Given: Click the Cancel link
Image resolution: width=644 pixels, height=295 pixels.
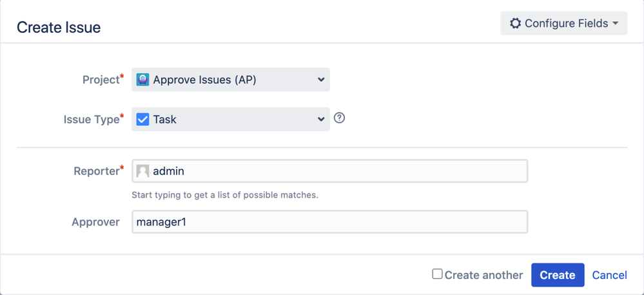Looking at the screenshot, I should click(609, 275).
